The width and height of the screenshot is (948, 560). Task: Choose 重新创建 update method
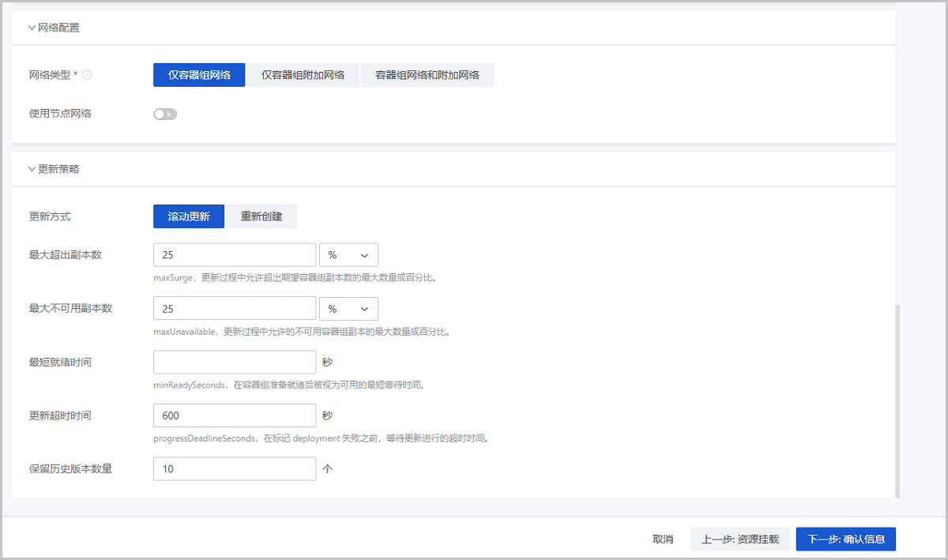pos(261,216)
